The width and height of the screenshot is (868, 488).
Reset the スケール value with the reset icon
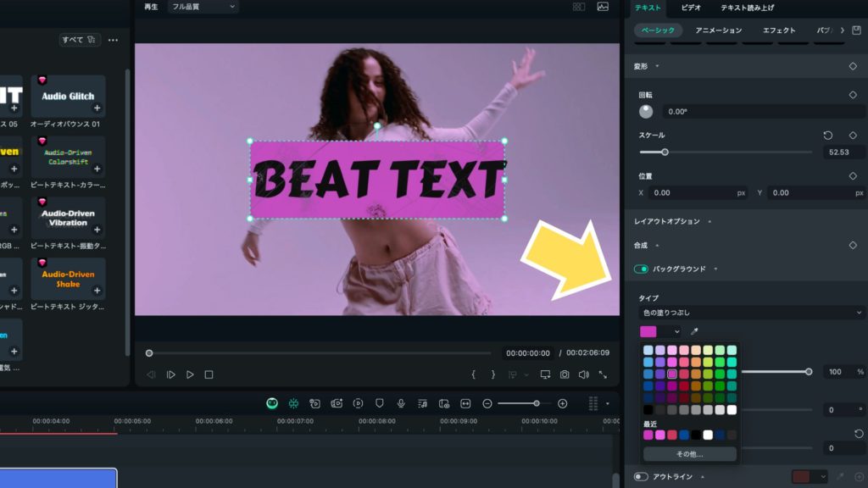(x=828, y=136)
